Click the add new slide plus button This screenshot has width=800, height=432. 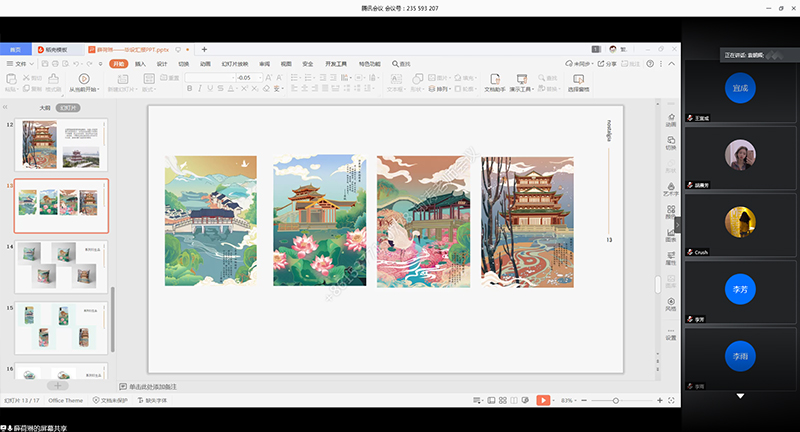point(58,384)
